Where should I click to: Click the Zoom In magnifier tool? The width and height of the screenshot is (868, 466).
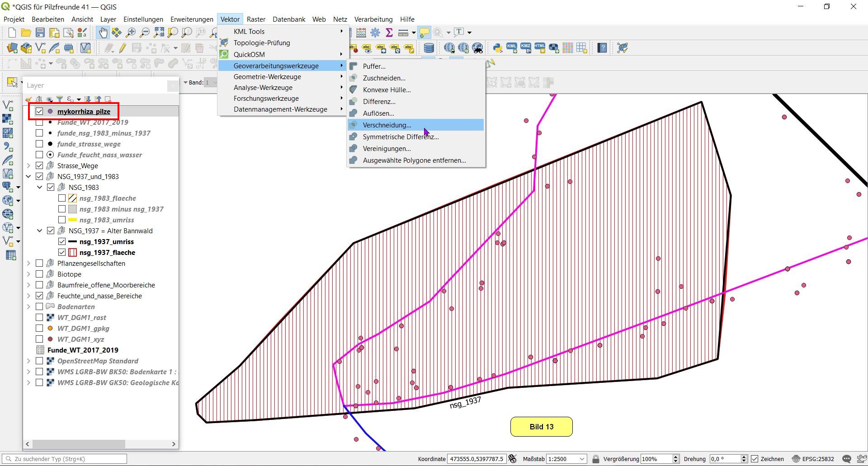131,32
